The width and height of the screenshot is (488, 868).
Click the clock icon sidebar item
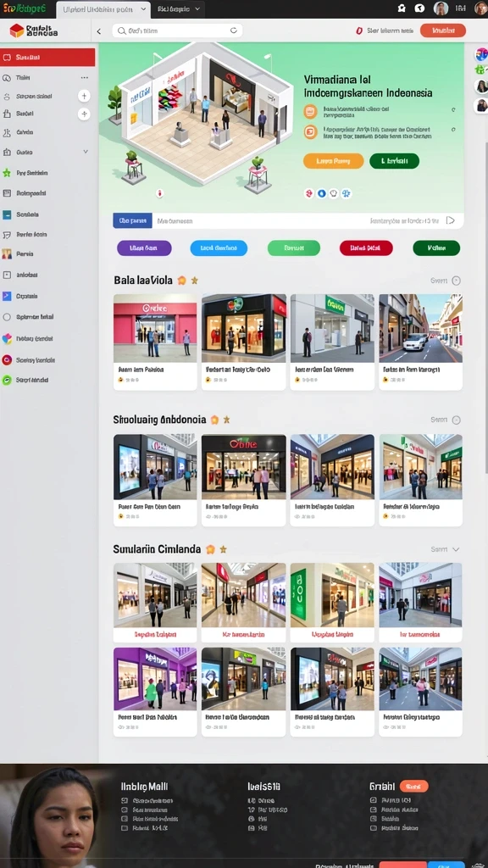[x=7, y=78]
